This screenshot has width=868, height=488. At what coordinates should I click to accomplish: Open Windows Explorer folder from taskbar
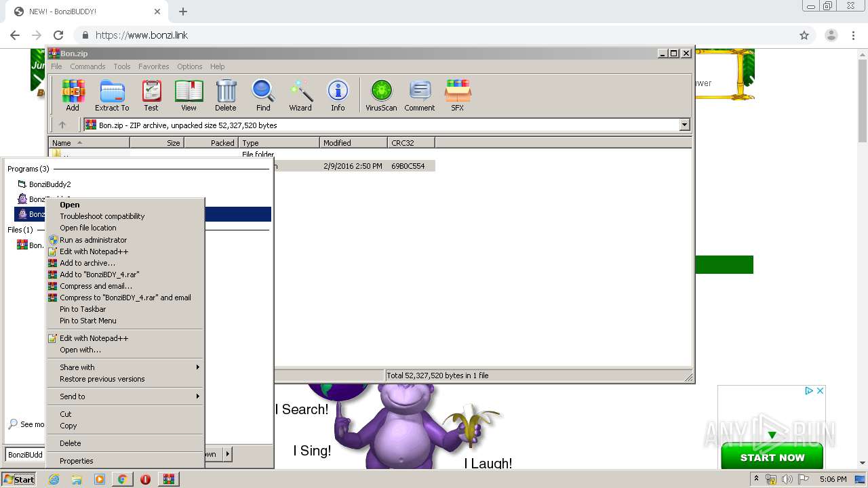[77, 479]
